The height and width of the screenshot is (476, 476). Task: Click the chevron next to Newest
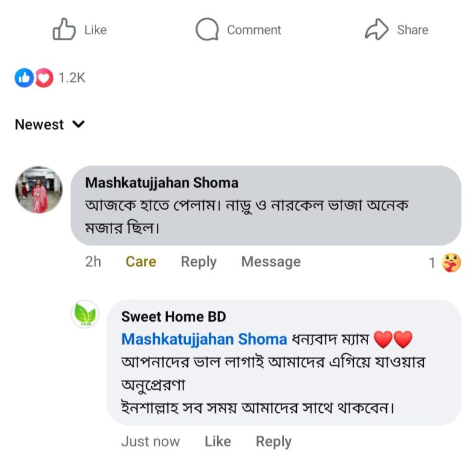(79, 124)
